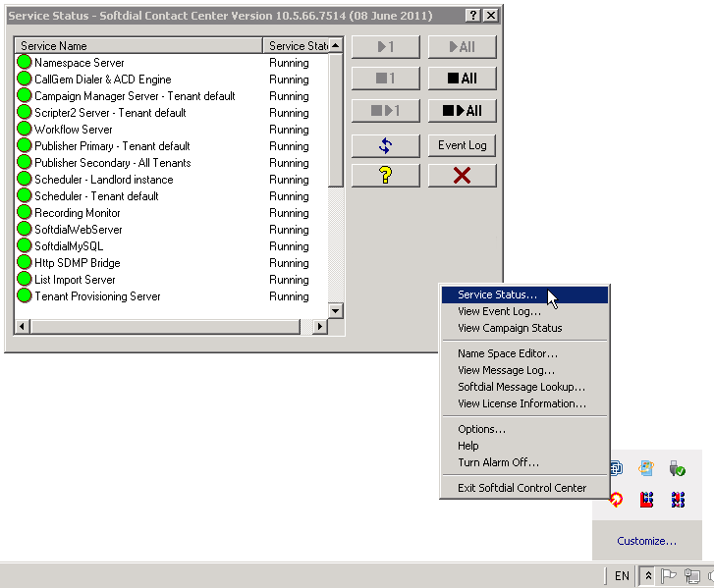Click Running status of Workflow Server
Screen dimensions: 714x588
(289, 130)
